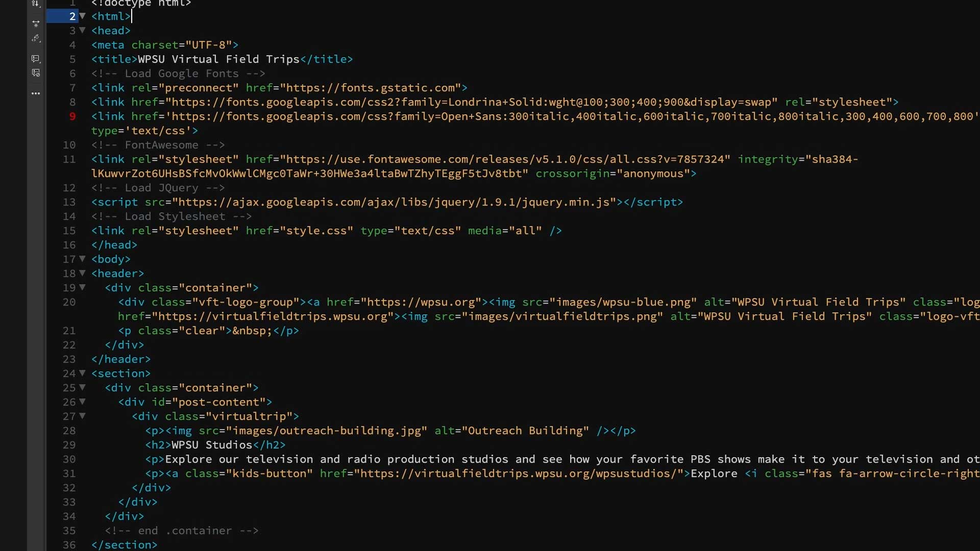The image size is (980, 551).
Task: Open the File Management arrows icon
Action: coord(35,4)
